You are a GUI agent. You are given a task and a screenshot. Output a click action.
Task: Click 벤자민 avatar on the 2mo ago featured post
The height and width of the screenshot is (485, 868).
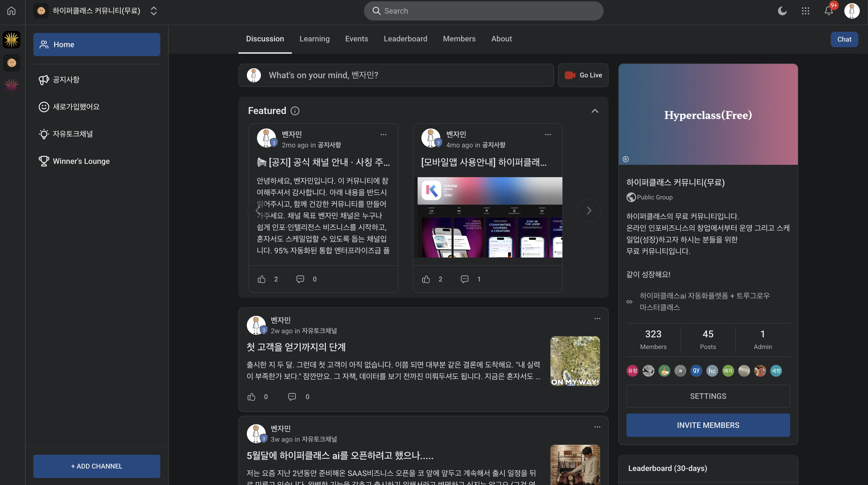click(266, 138)
